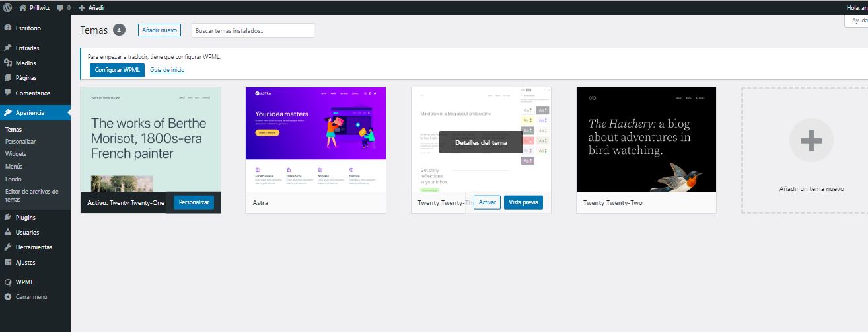This screenshot has width=868, height=332.
Task: Open the Ajustes menu item
Action: click(x=35, y=262)
